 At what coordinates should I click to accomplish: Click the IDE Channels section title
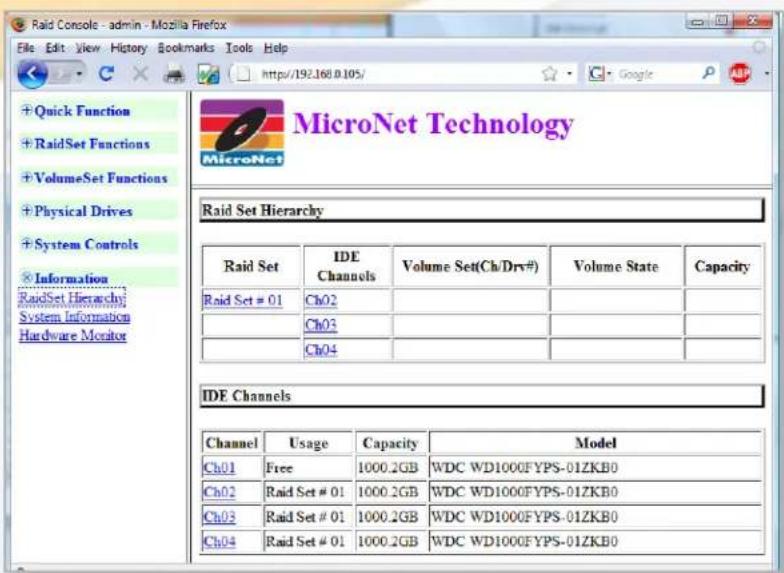click(246, 396)
